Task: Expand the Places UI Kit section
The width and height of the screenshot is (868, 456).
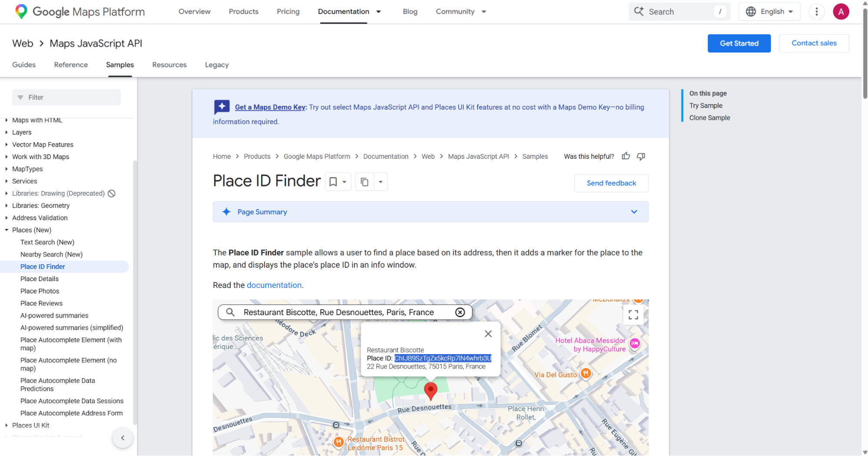Action: pyautogui.click(x=7, y=425)
